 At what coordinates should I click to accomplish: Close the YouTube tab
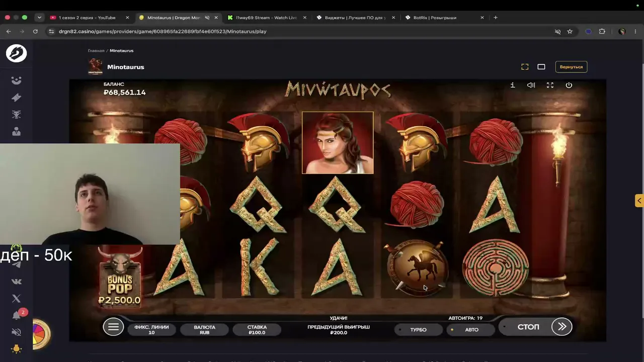127,18
